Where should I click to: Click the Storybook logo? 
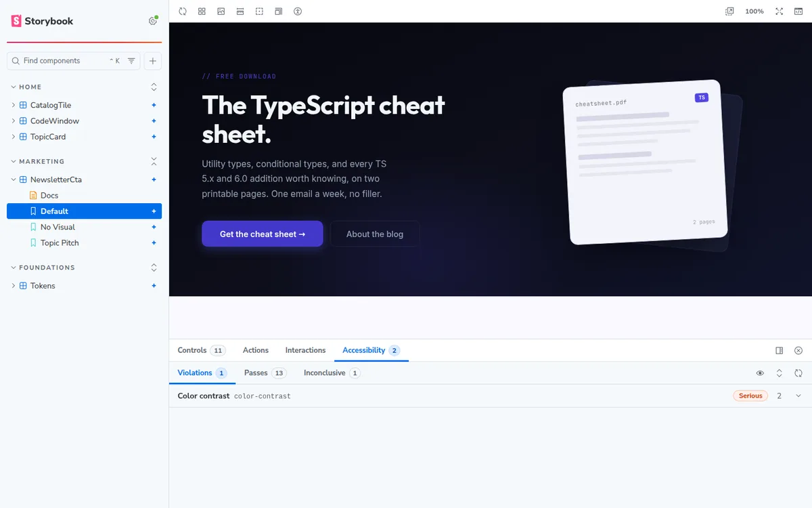[42, 21]
